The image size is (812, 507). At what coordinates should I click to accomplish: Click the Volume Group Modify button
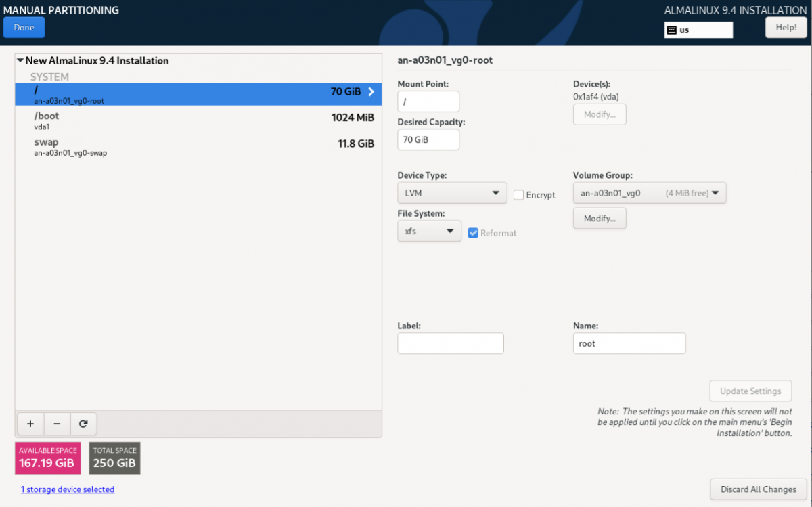pyautogui.click(x=600, y=219)
